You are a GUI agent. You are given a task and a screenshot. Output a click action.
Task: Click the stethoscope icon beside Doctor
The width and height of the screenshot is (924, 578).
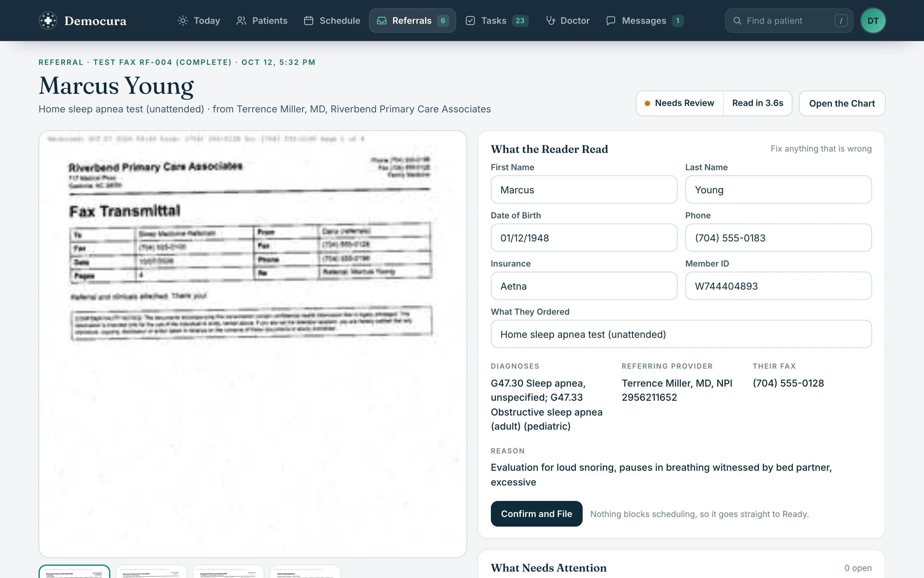coord(550,21)
